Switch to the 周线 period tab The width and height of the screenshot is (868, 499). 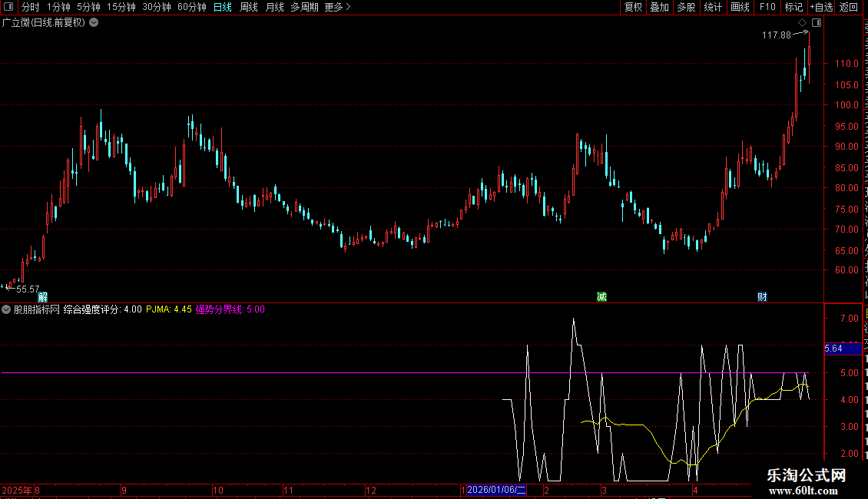249,7
